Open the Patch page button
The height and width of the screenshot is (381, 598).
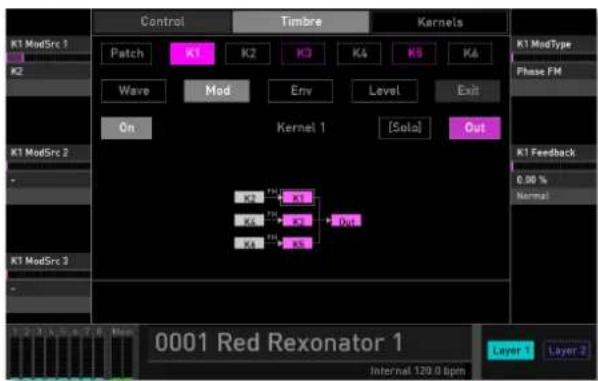(x=127, y=53)
